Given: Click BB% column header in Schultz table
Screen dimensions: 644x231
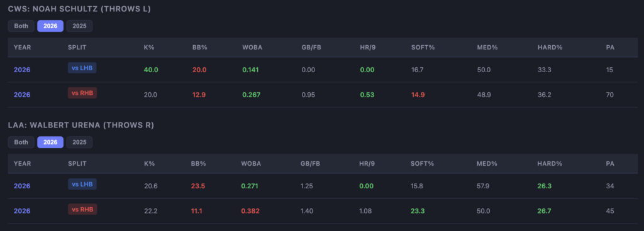Looking at the screenshot, I should coord(199,47).
